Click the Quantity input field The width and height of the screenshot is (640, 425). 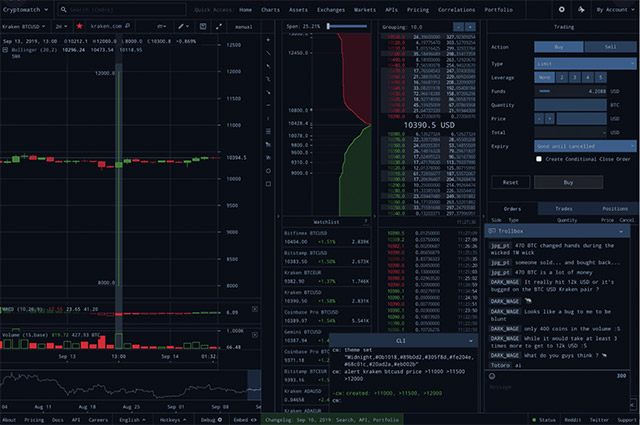570,105
